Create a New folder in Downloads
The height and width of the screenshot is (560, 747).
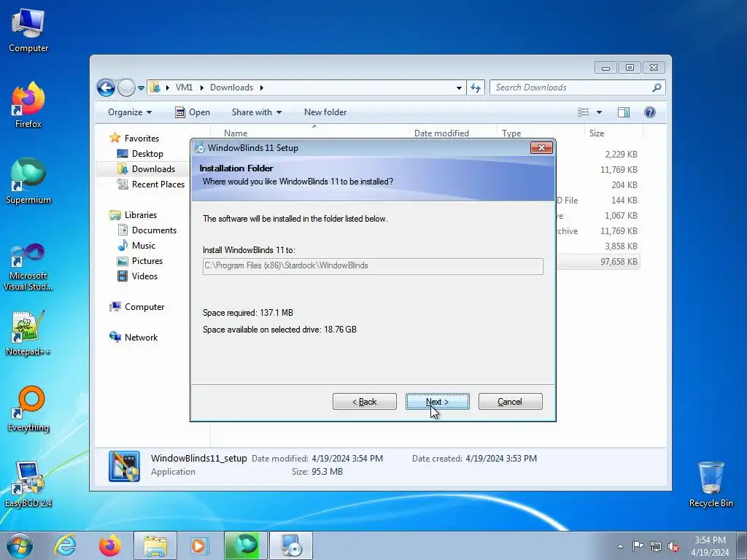[x=325, y=112]
